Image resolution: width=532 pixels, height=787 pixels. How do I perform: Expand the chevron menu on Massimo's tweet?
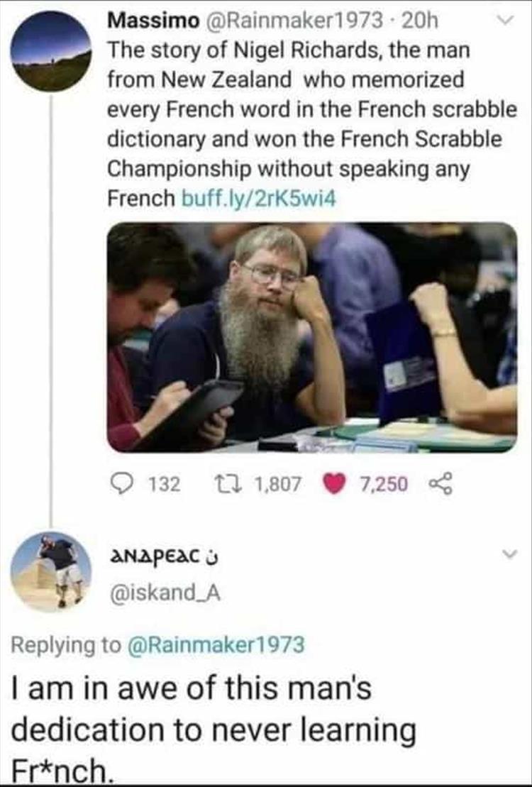pos(508,21)
